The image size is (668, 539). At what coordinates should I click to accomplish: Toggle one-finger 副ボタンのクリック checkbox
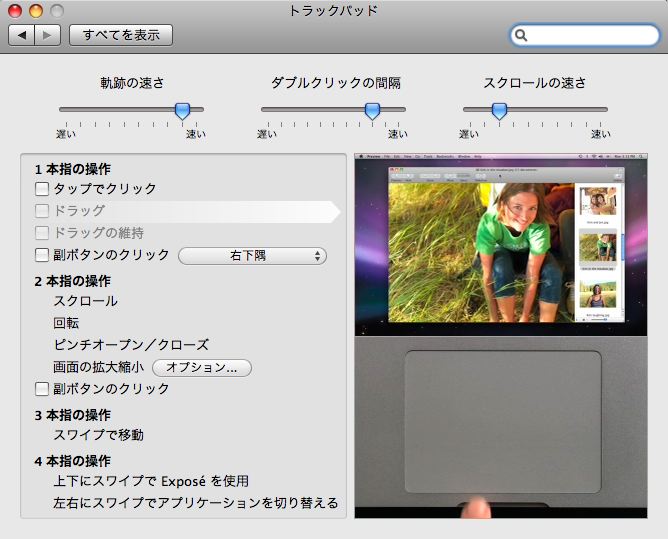point(42,255)
